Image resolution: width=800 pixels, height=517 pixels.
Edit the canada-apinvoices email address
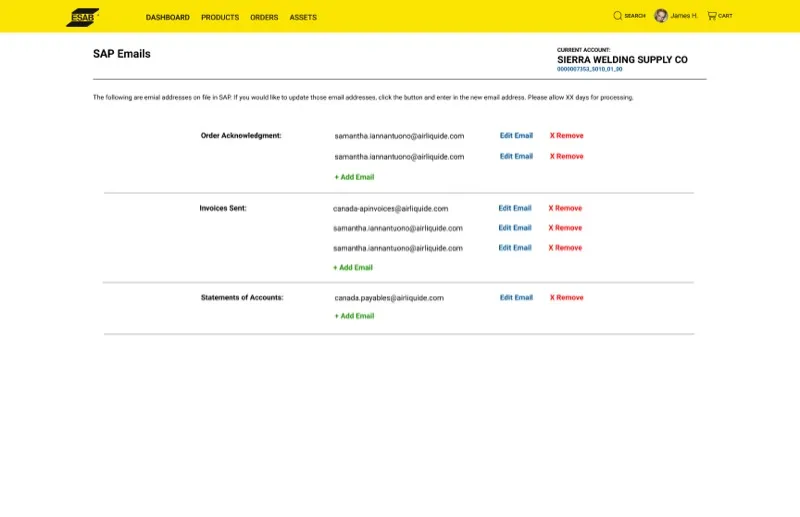point(515,208)
